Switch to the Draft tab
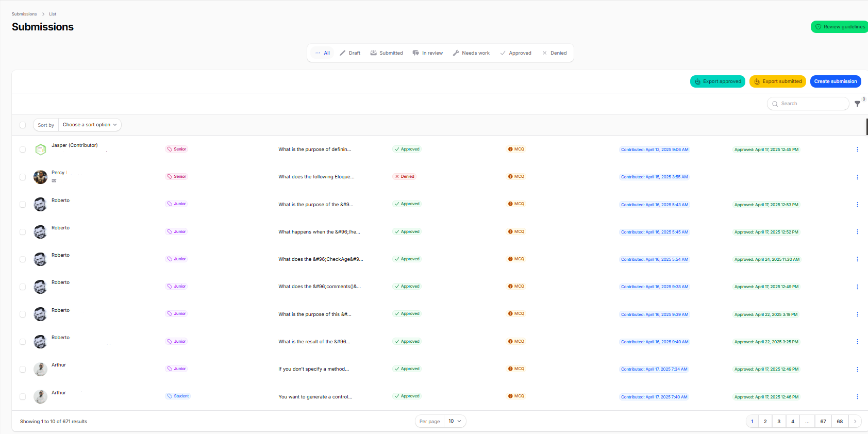Screen dimensions: 868x434 click(350, 53)
